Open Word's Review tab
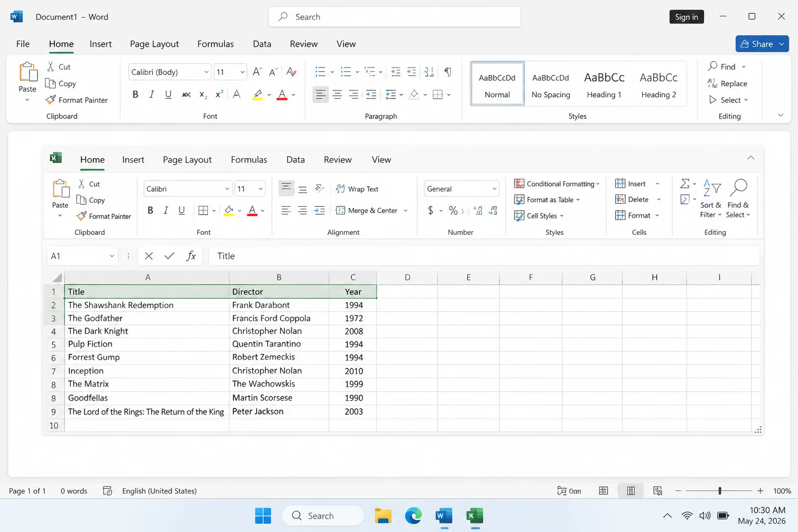The image size is (798, 532). [x=304, y=44]
